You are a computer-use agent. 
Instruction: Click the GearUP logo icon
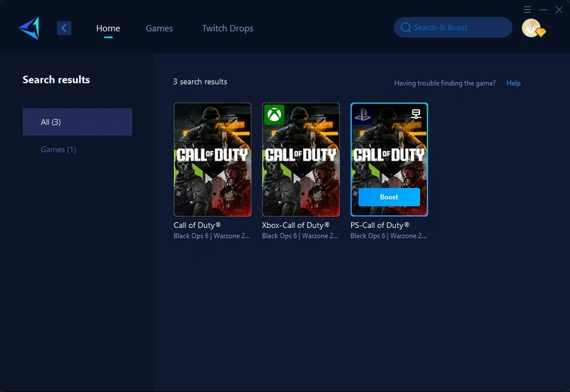click(29, 28)
